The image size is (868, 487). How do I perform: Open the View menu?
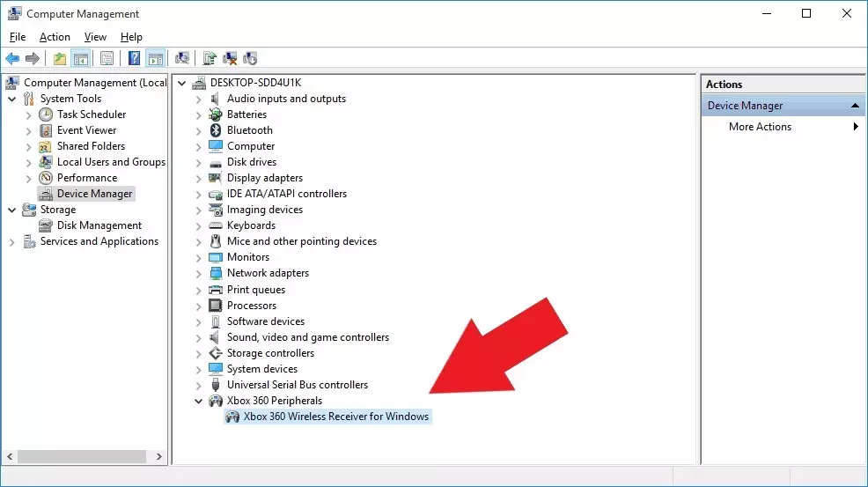point(95,37)
